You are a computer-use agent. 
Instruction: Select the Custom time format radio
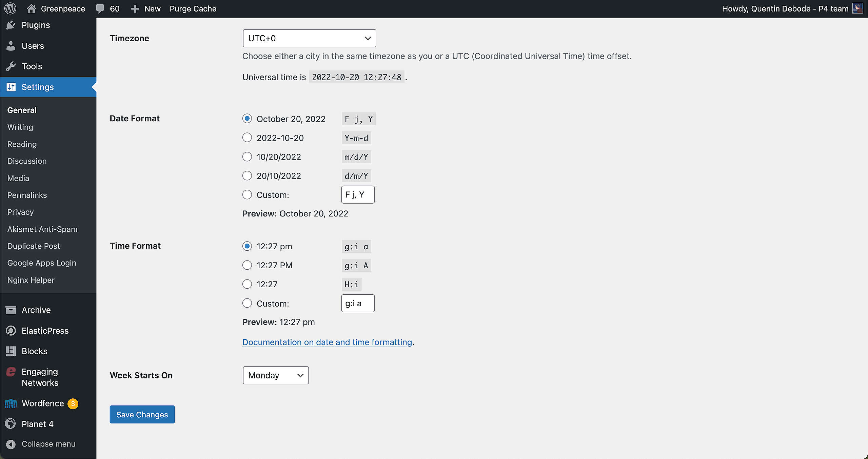coord(247,303)
